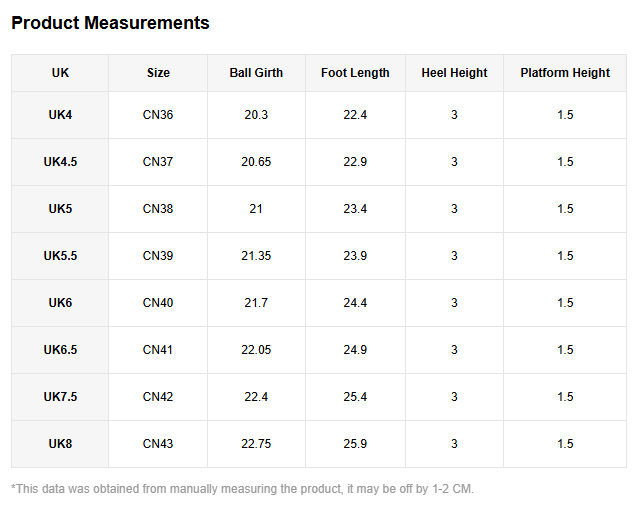
Task: Select the 23.4 foot length cell
Action: coord(355,209)
